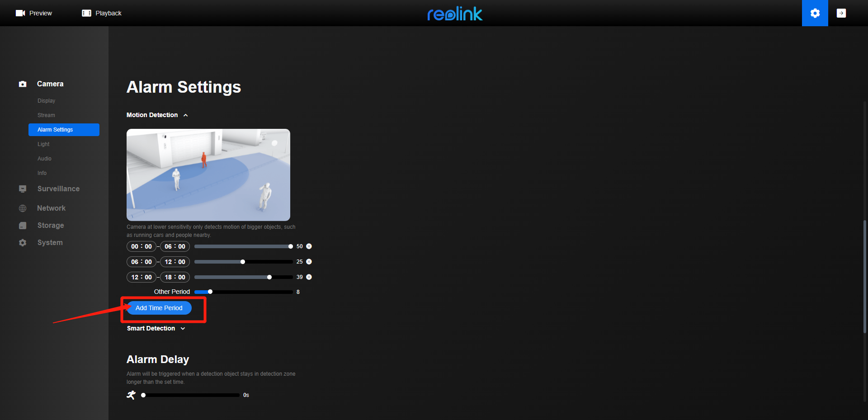The height and width of the screenshot is (420, 868).
Task: Click the Alarm Delay heading
Action: (158, 359)
